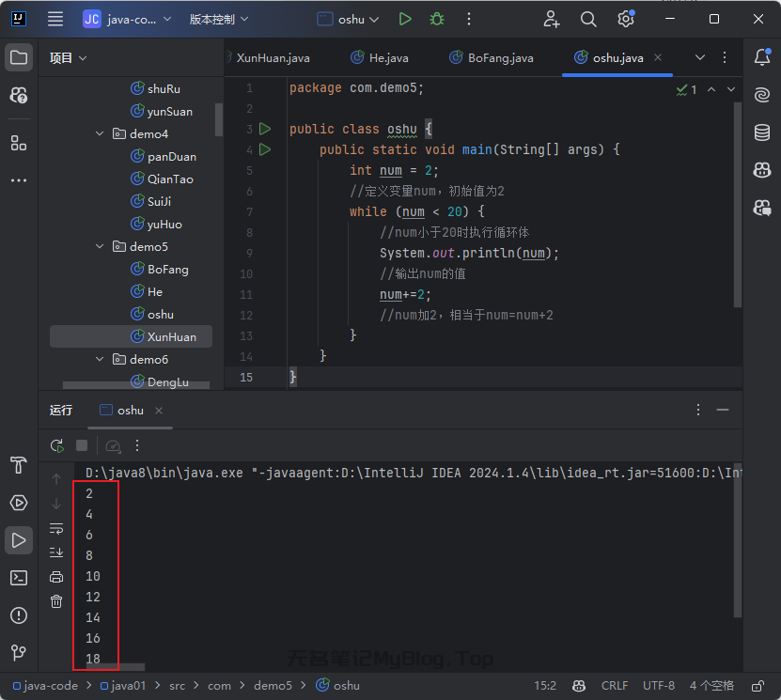Collapse the demo6 folder

100,360
